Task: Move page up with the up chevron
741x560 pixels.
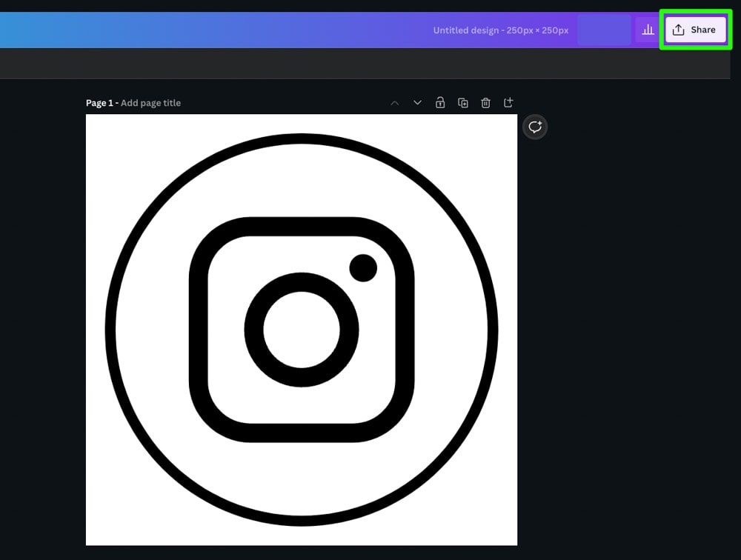Action: point(395,102)
